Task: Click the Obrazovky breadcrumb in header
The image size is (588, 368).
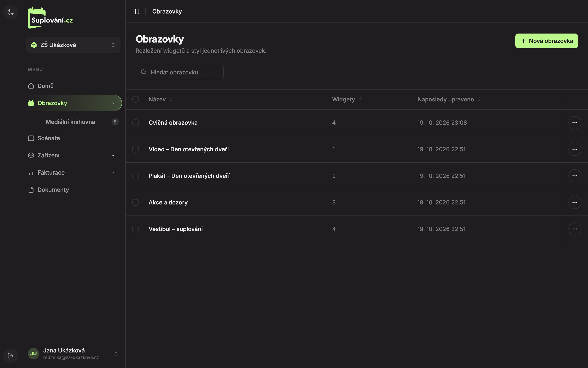Action: coord(167,11)
